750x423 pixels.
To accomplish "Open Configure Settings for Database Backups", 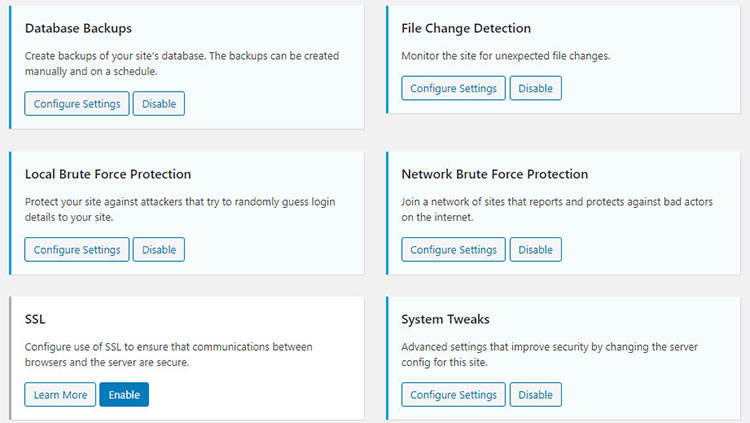I will pyautogui.click(x=77, y=104).
